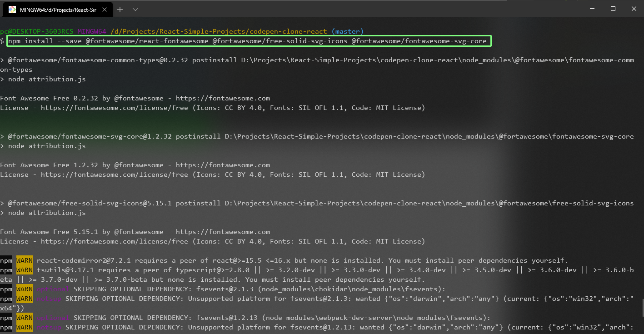Close the terminal window
644x334 pixels.
tap(634, 9)
